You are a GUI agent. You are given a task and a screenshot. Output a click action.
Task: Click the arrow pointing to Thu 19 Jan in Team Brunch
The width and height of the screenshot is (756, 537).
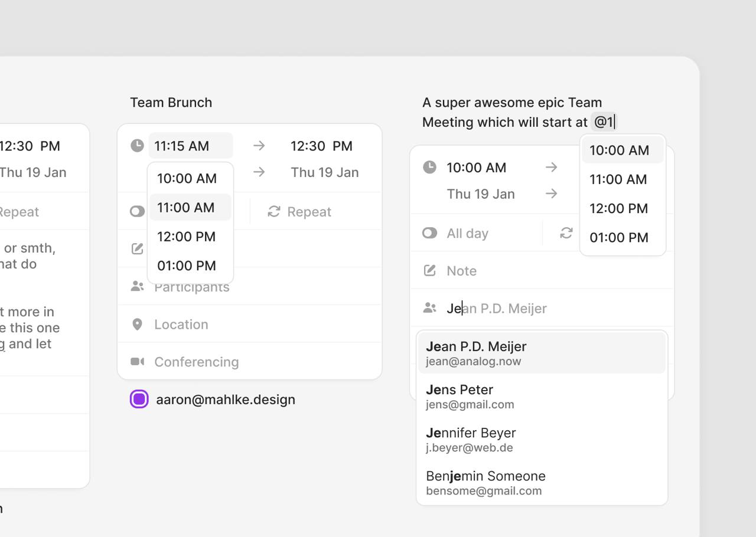(x=259, y=172)
